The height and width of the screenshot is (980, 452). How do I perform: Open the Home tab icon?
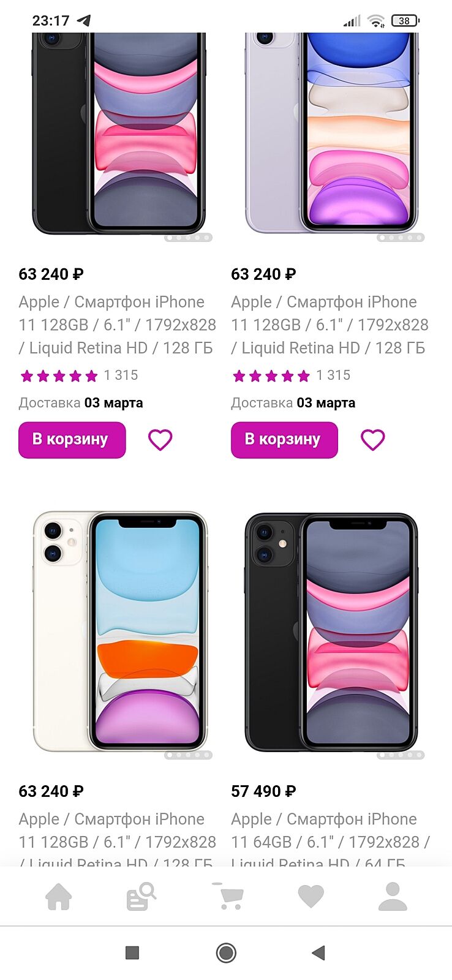[59, 897]
